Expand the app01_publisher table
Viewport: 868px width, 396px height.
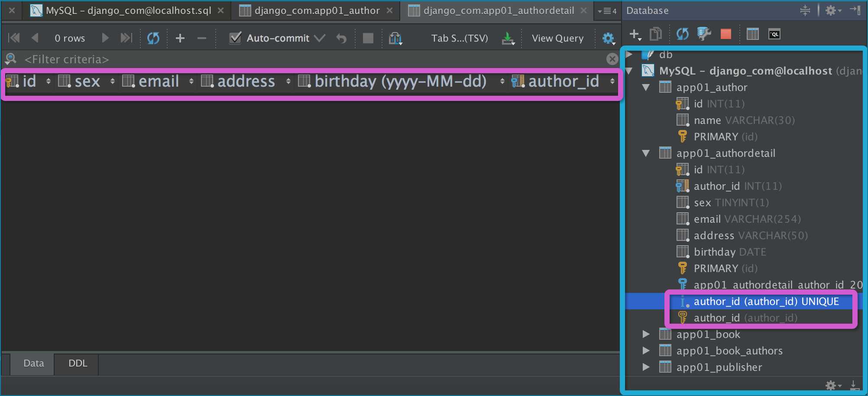(646, 367)
